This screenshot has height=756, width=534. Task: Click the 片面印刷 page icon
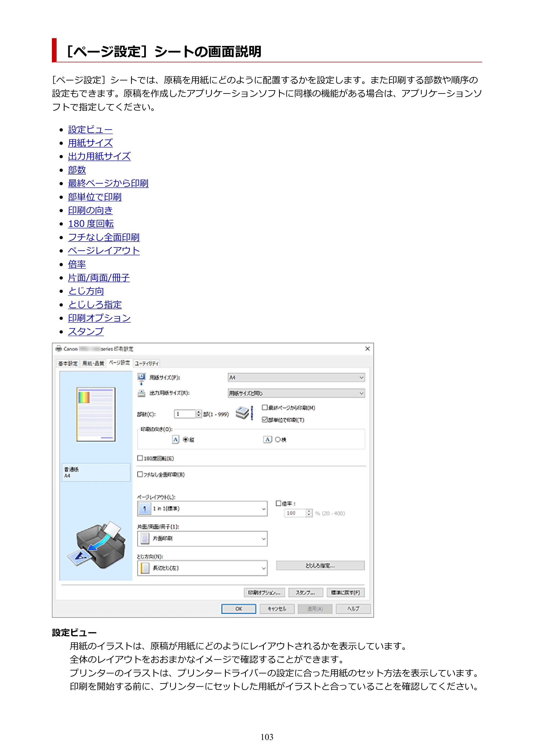pyautogui.click(x=145, y=539)
